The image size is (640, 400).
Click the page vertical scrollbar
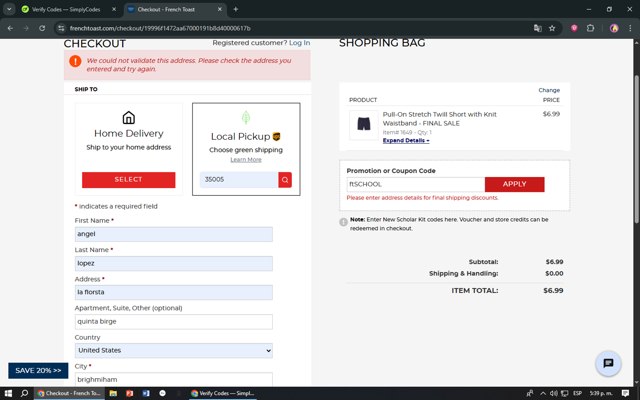point(636,149)
